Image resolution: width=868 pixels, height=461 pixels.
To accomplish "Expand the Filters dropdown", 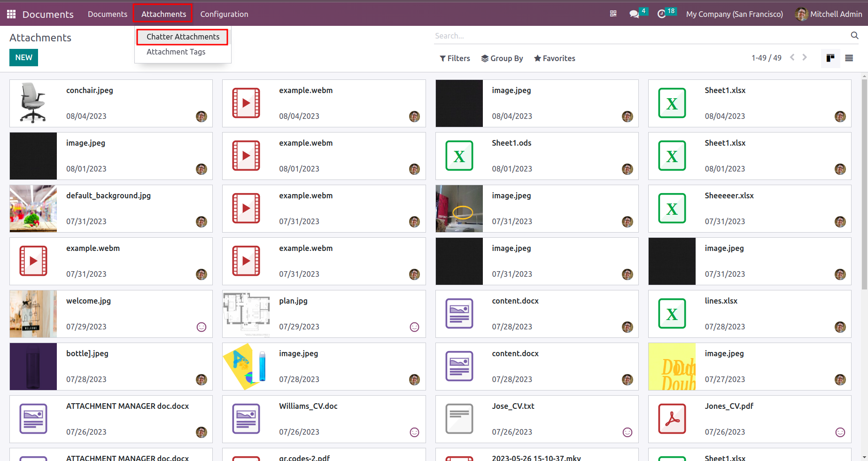I will 455,58.
